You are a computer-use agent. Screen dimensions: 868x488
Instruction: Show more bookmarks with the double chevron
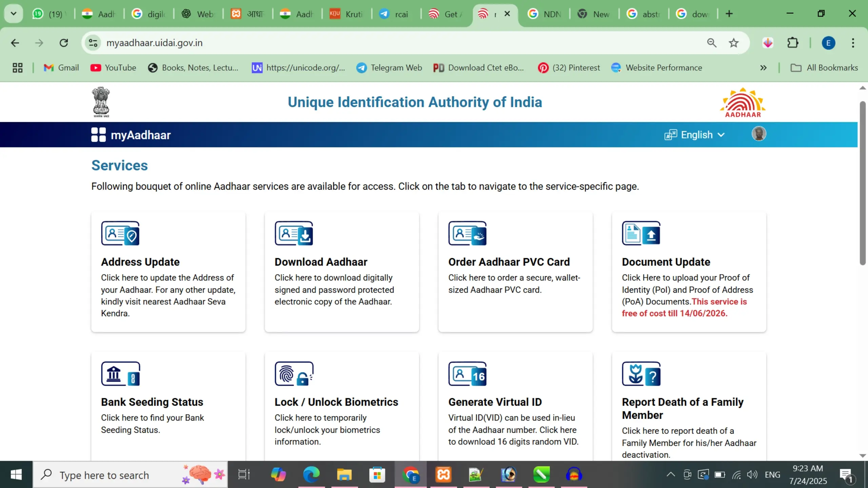[x=763, y=68]
